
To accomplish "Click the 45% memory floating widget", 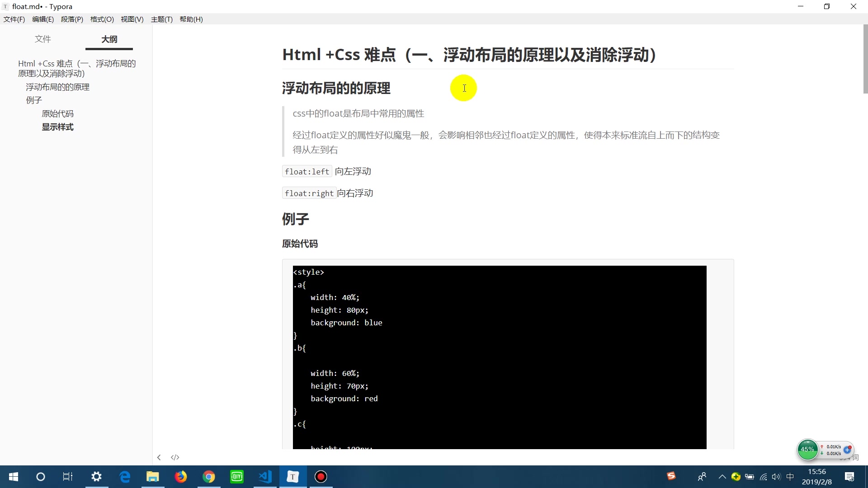I will pyautogui.click(x=807, y=450).
